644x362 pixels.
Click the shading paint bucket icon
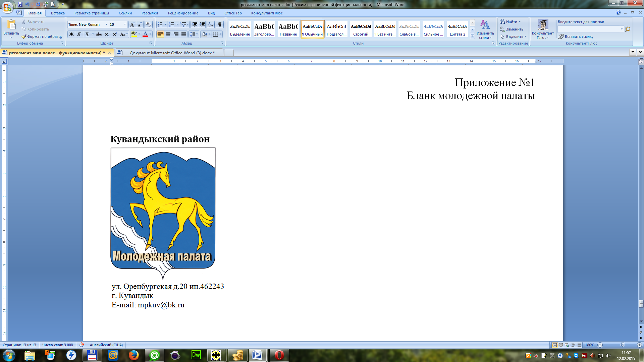(x=204, y=34)
